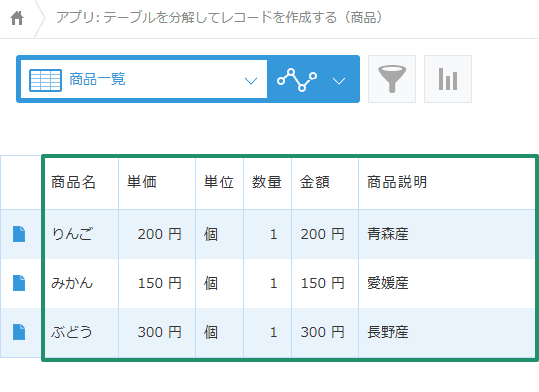This screenshot has height=392, width=539.
Task: Open the bar chart aggregation
Action: [x=448, y=79]
